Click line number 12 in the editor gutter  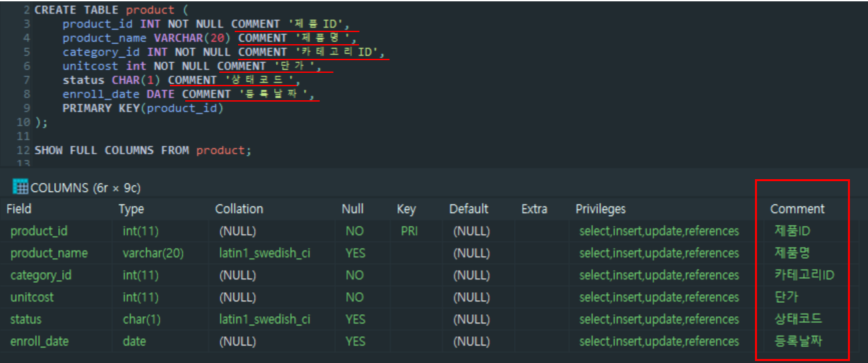pyautogui.click(x=23, y=150)
